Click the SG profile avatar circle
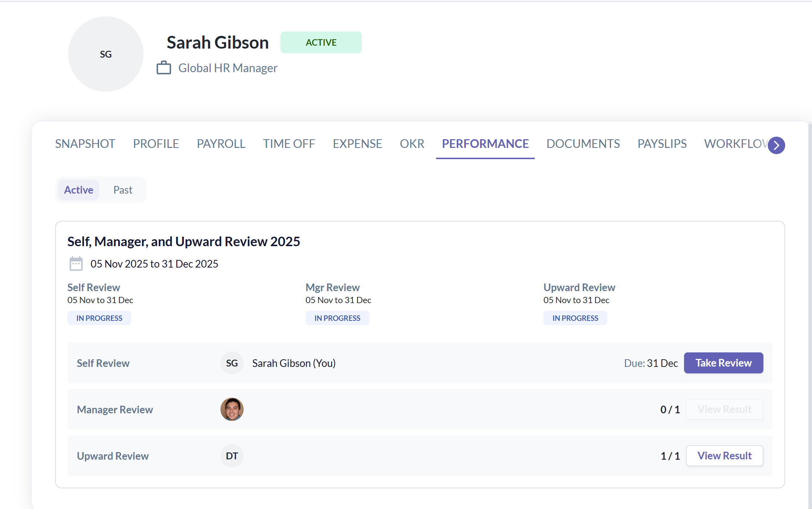Screen dimensions: 812x509 click(x=105, y=54)
